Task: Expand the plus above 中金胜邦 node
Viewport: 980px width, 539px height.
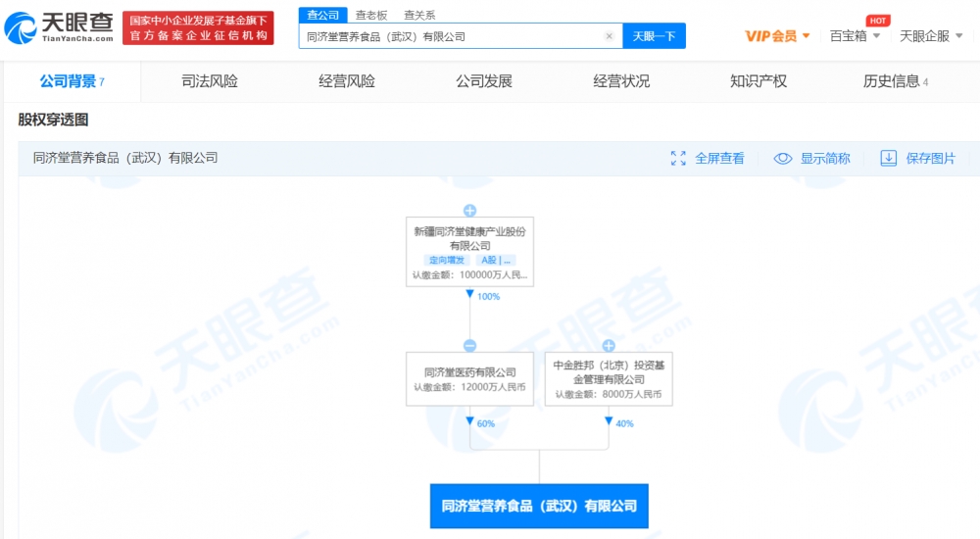Action: coord(609,346)
